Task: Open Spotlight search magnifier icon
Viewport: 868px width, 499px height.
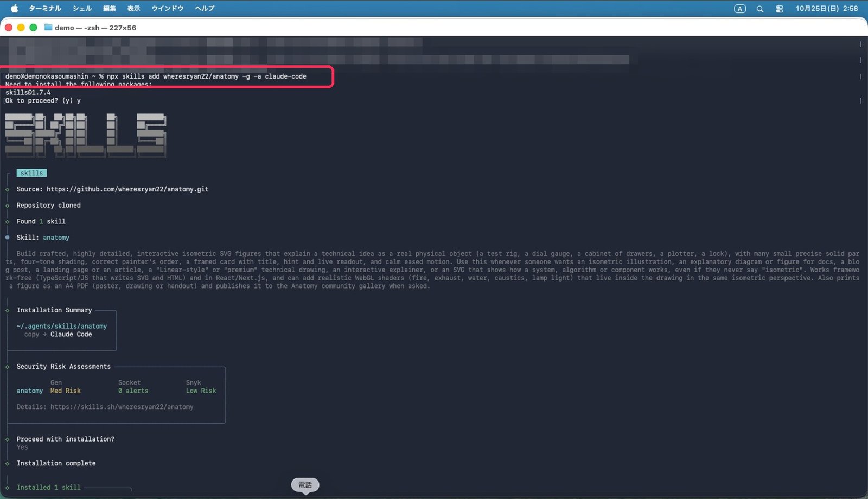Action: coord(760,9)
